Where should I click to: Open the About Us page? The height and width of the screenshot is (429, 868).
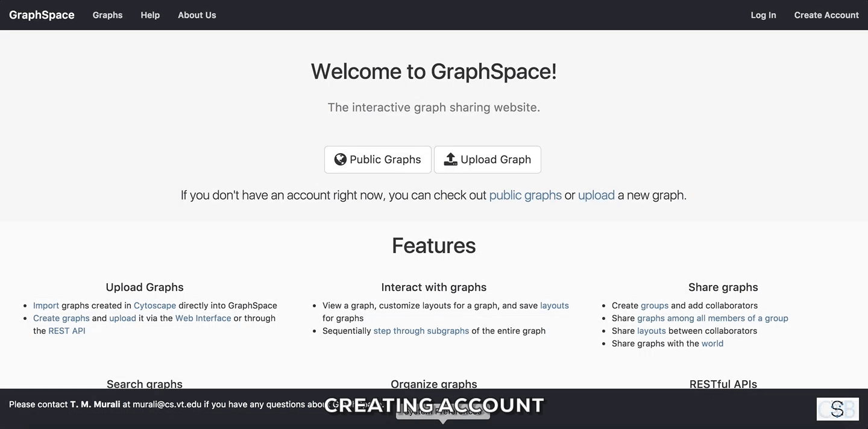click(197, 15)
